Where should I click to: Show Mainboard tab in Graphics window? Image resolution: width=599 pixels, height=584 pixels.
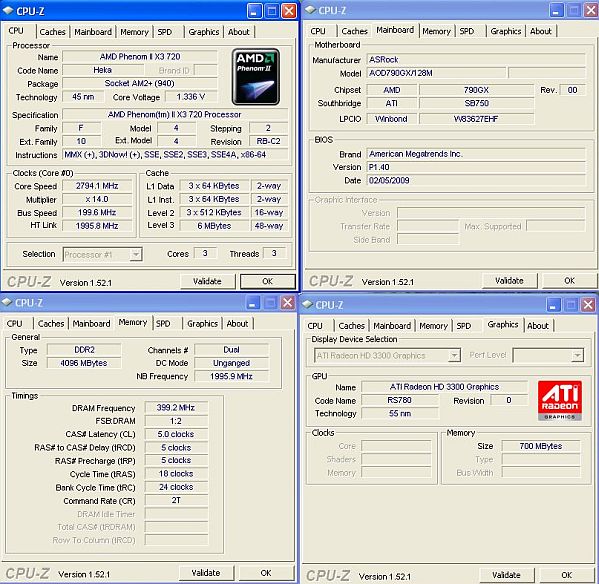point(392,326)
